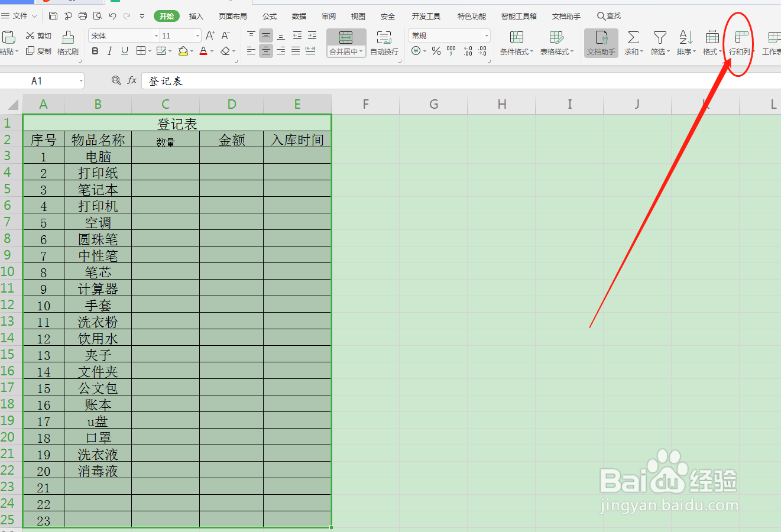The image size is (781, 532).
Task: Open Conditional Formatting 条件格式
Action: tap(517, 43)
